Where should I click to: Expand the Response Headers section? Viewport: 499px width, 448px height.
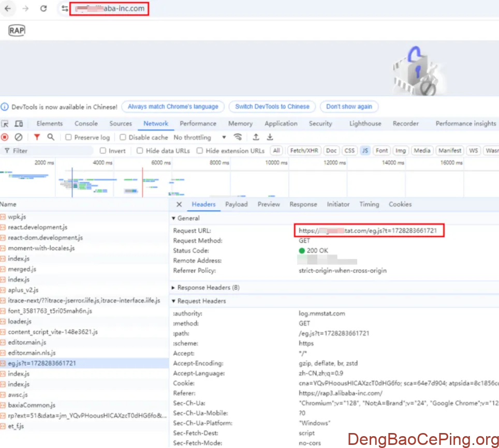173,288
